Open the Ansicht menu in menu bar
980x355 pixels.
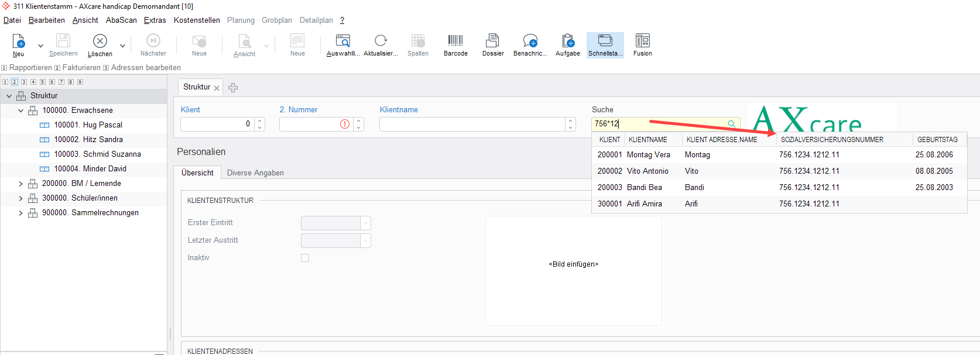85,20
